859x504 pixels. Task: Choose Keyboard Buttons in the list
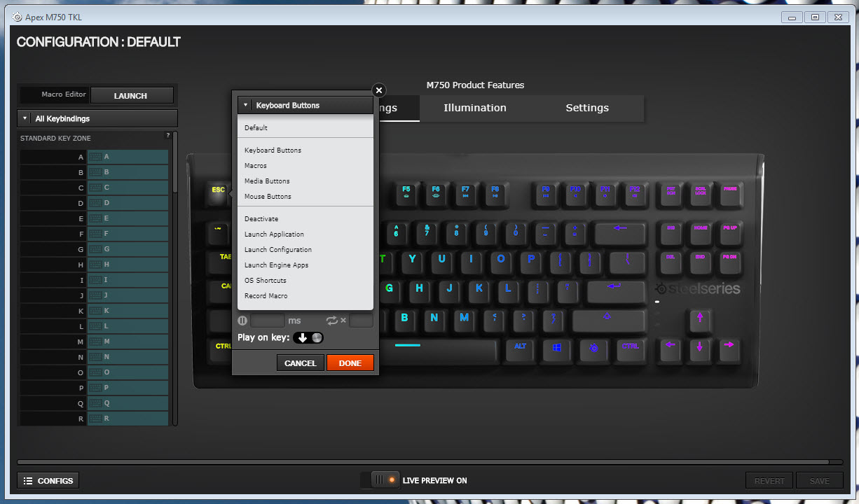pos(273,150)
